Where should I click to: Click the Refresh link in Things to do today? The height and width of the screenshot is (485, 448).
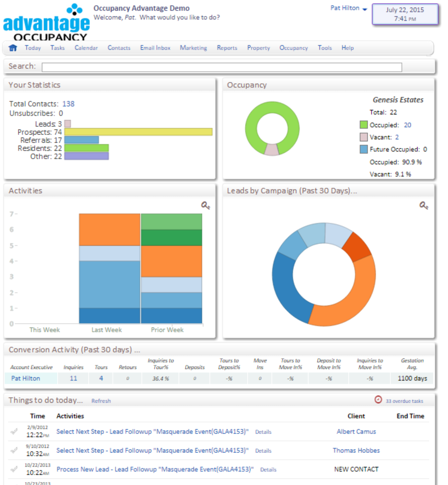tap(101, 401)
